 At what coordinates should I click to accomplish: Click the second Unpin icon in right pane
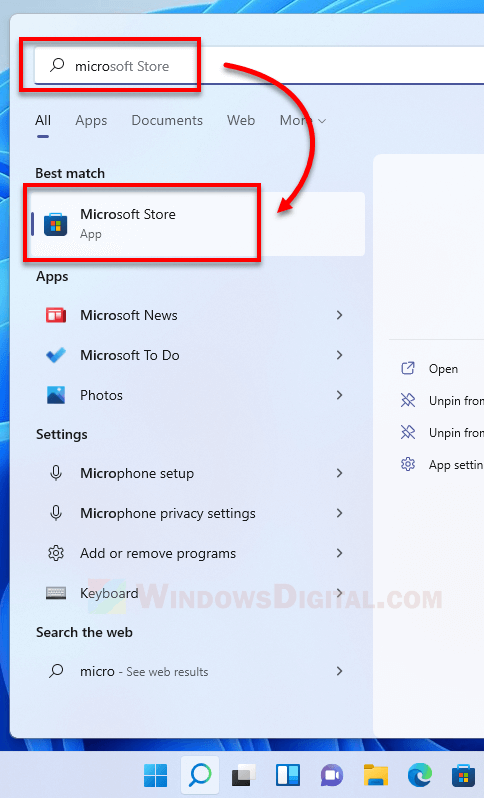click(408, 433)
